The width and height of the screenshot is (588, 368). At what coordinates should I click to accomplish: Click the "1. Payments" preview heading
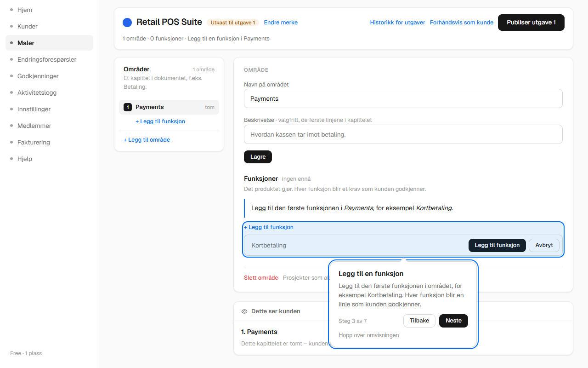pos(259,332)
